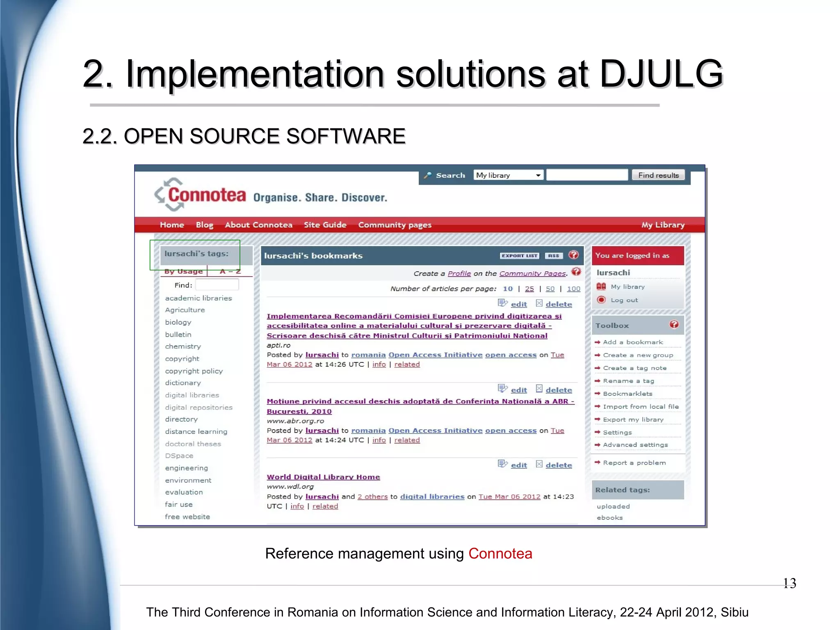This screenshot has width=840, height=630.
Task: Select the fair use tag
Action: tap(178, 504)
